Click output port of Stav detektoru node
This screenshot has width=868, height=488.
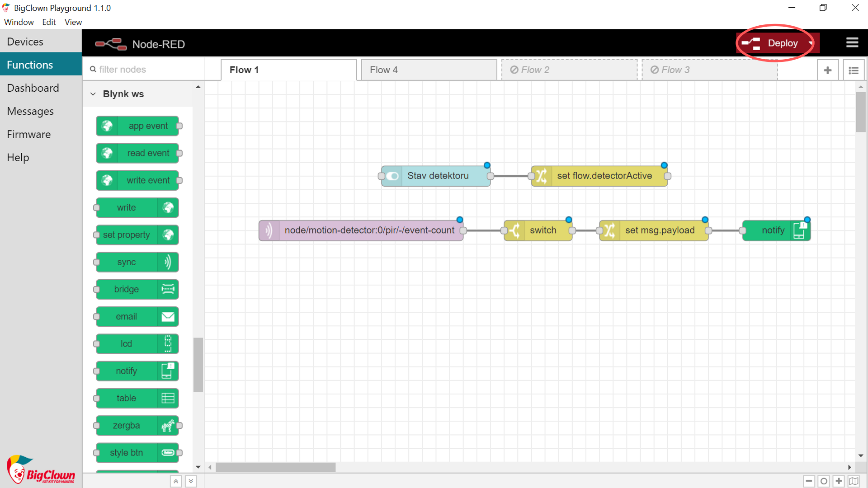(x=491, y=176)
